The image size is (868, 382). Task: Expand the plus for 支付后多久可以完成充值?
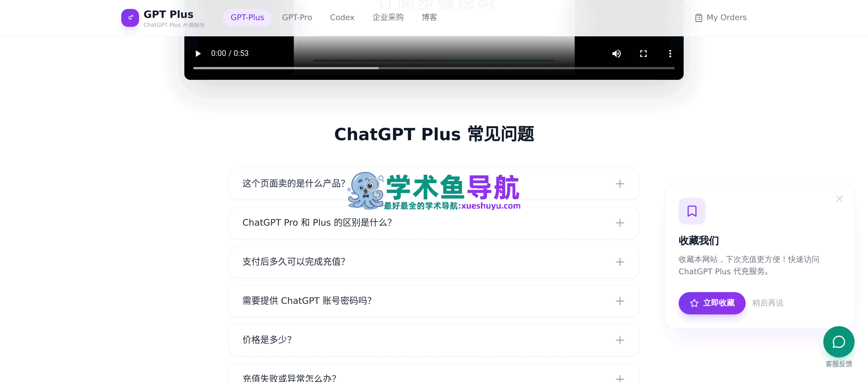coord(620,262)
